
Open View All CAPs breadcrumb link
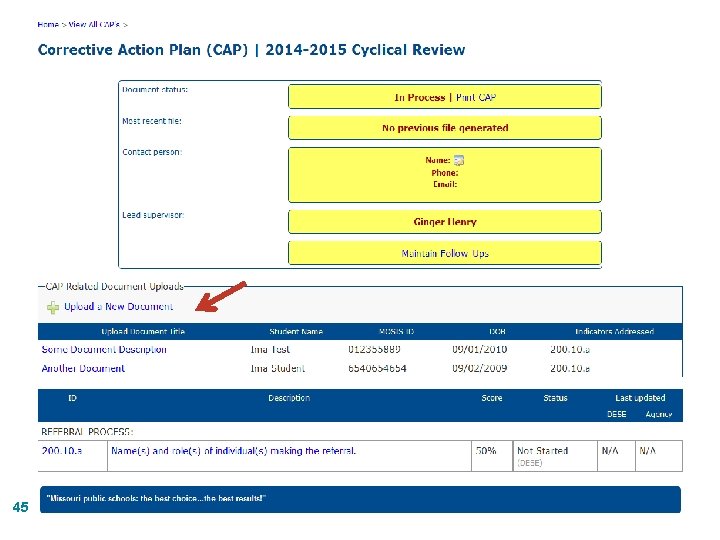tap(94, 24)
